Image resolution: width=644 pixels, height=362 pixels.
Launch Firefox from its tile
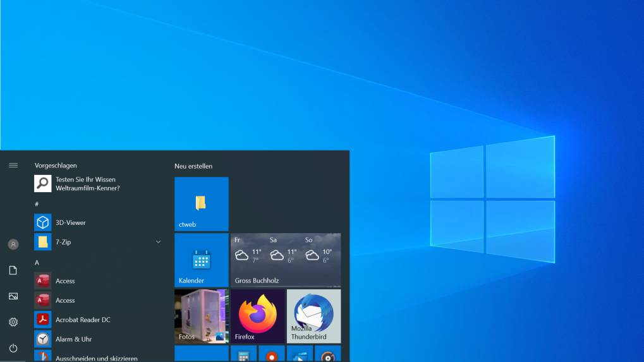pos(257,317)
